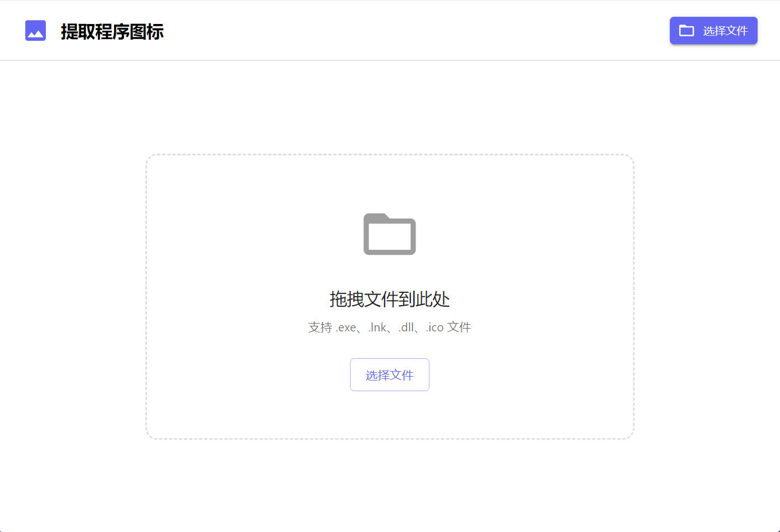Screen dimensions: 780x532
Task: Click the 拖拽文件到此处 heading text
Action: [x=390, y=299]
